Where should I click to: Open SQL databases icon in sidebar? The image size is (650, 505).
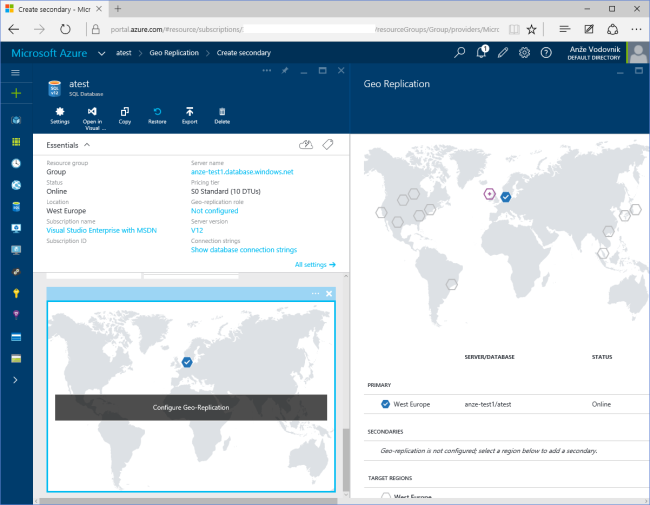(16, 206)
